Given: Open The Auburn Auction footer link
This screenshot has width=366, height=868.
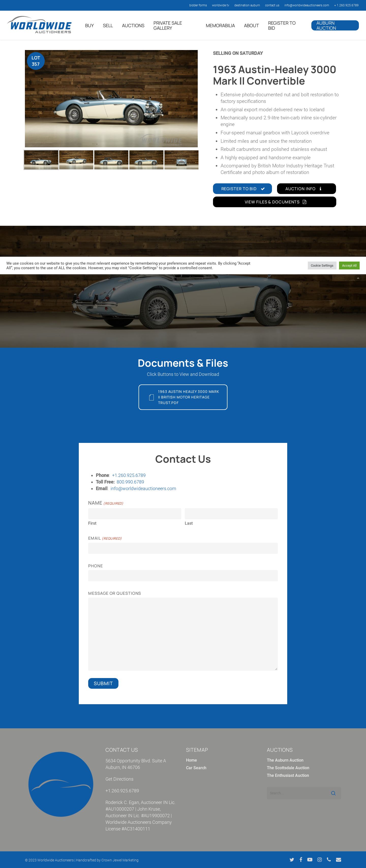Looking at the screenshot, I should coord(285,760).
